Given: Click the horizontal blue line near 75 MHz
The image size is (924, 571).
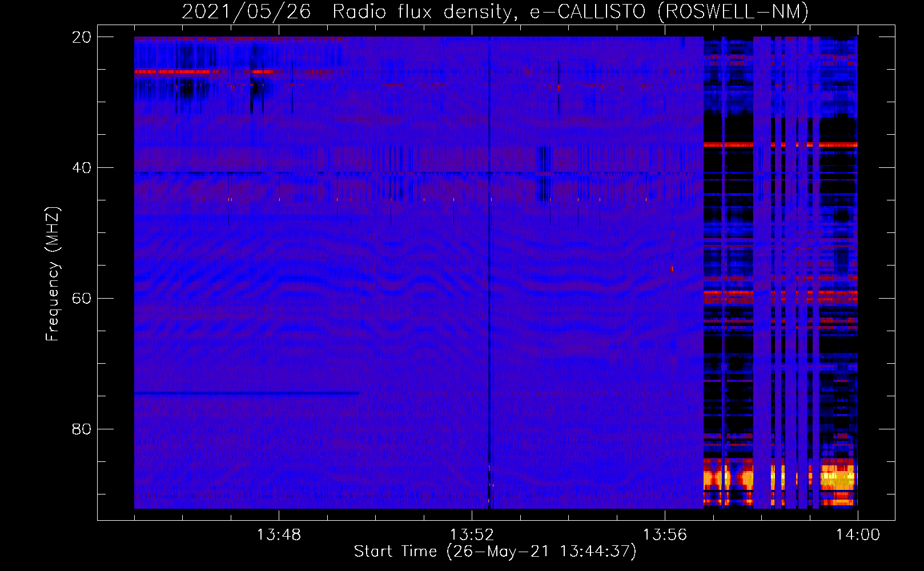Looking at the screenshot, I should (247, 393).
